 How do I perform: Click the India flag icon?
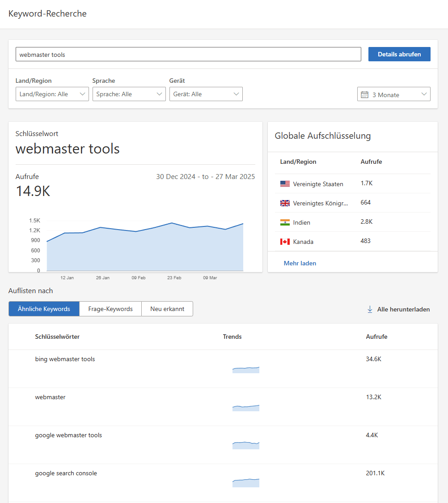click(285, 222)
